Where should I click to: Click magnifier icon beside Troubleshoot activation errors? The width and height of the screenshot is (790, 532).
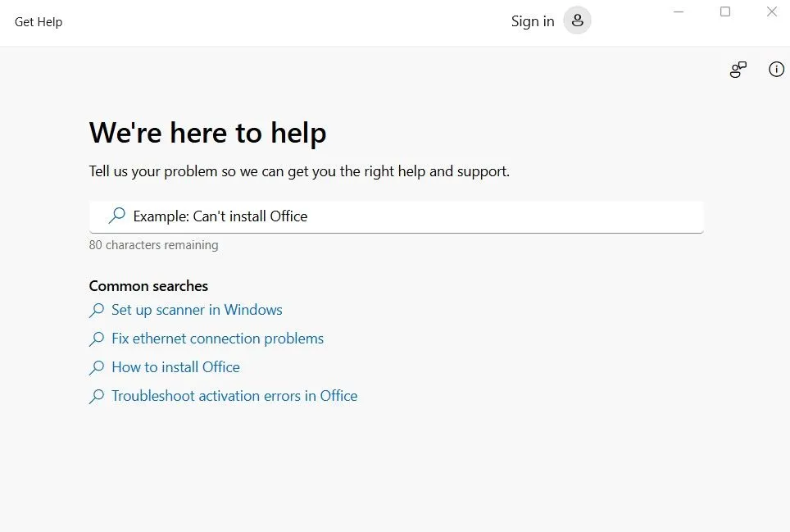tap(96, 396)
